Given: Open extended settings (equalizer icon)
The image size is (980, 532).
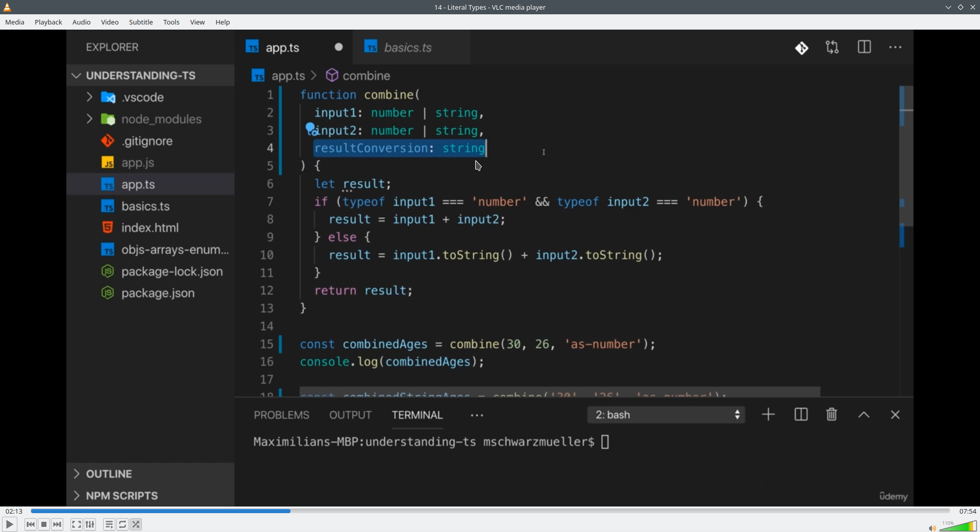Looking at the screenshot, I should coord(90,524).
